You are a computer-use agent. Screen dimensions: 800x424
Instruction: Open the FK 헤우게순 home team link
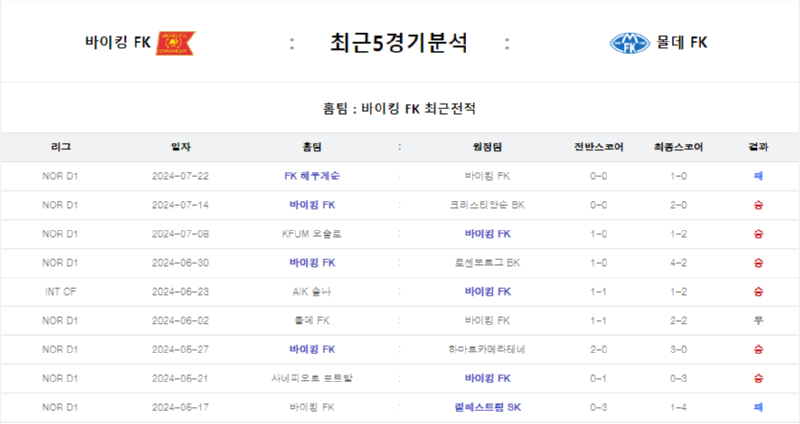tap(312, 176)
